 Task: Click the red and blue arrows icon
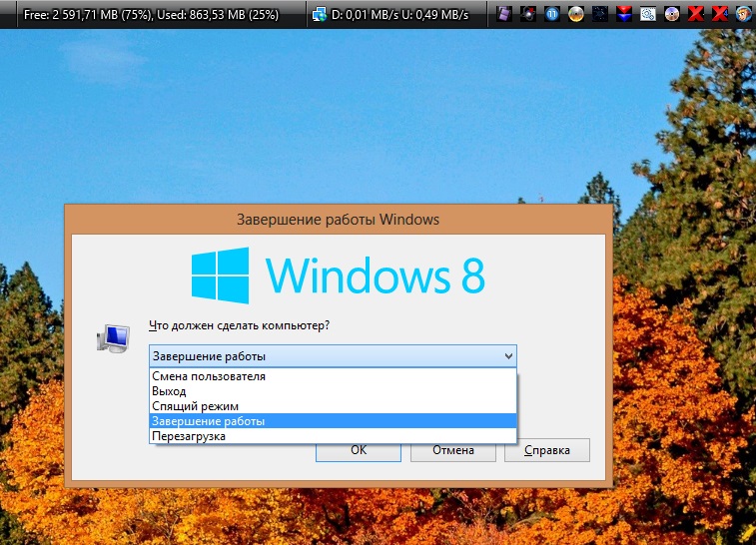624,14
